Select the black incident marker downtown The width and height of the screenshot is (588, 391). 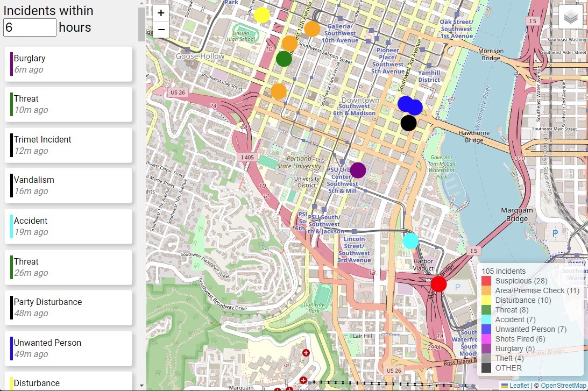pos(408,123)
